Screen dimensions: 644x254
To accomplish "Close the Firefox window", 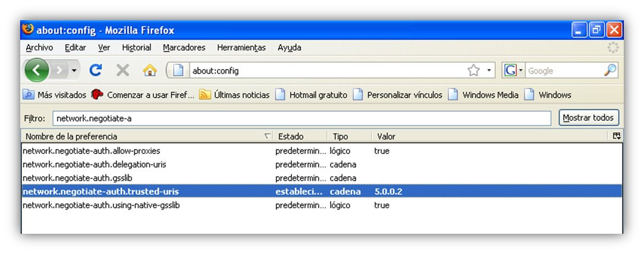I will click(614, 30).
